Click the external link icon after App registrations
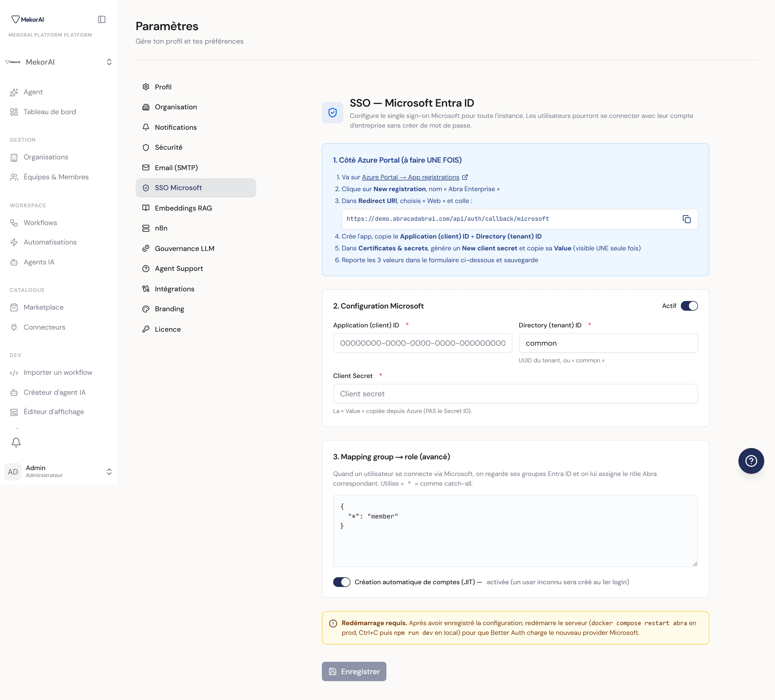The height and width of the screenshot is (700, 775). (x=465, y=177)
